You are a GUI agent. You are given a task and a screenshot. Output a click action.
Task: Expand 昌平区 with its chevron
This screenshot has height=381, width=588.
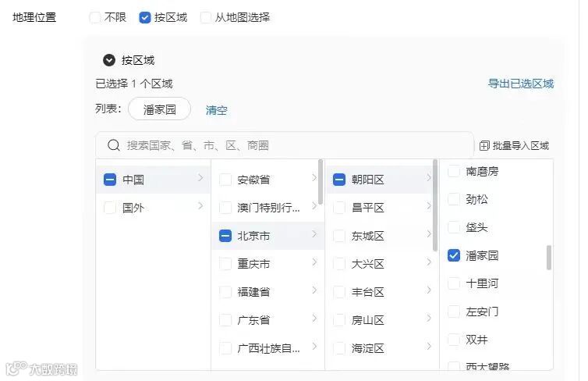(x=429, y=205)
